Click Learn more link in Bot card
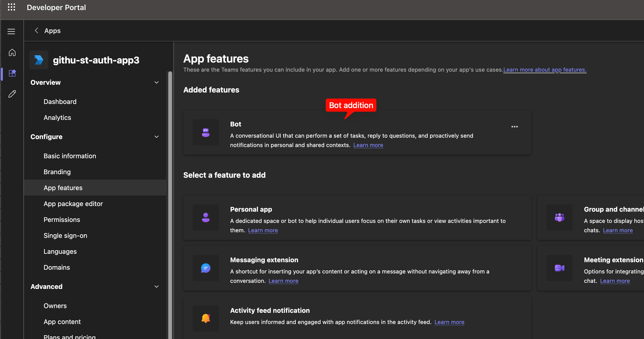Viewport: 644px width, 339px height. click(x=368, y=145)
